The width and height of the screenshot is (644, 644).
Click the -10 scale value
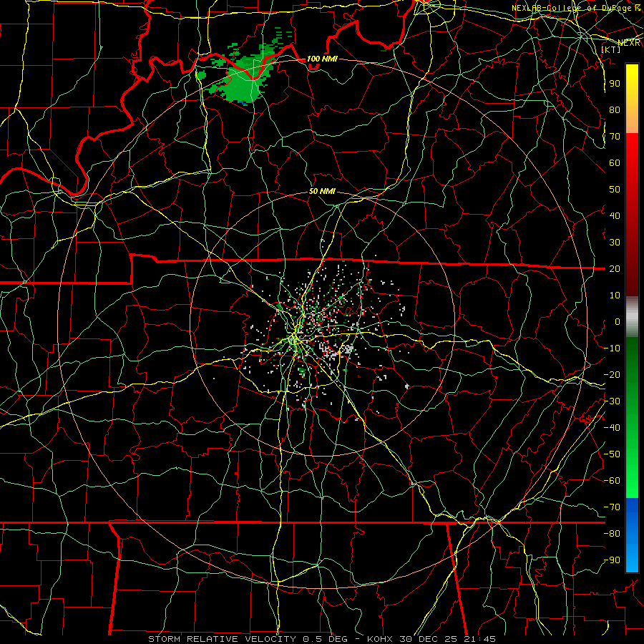[612, 348]
